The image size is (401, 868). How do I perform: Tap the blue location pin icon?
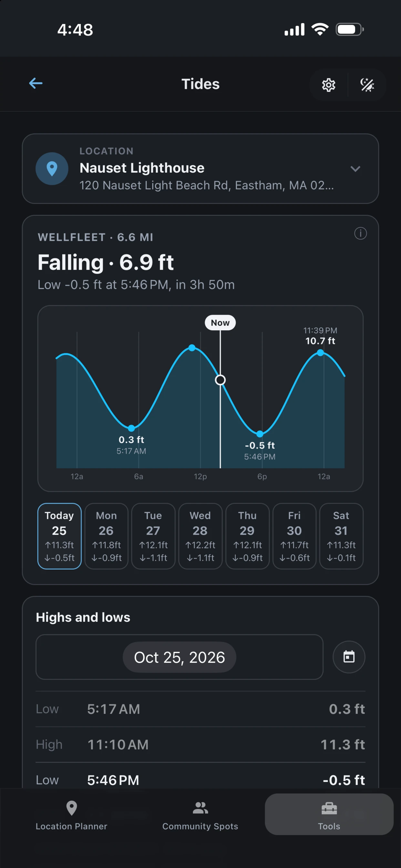(52, 169)
